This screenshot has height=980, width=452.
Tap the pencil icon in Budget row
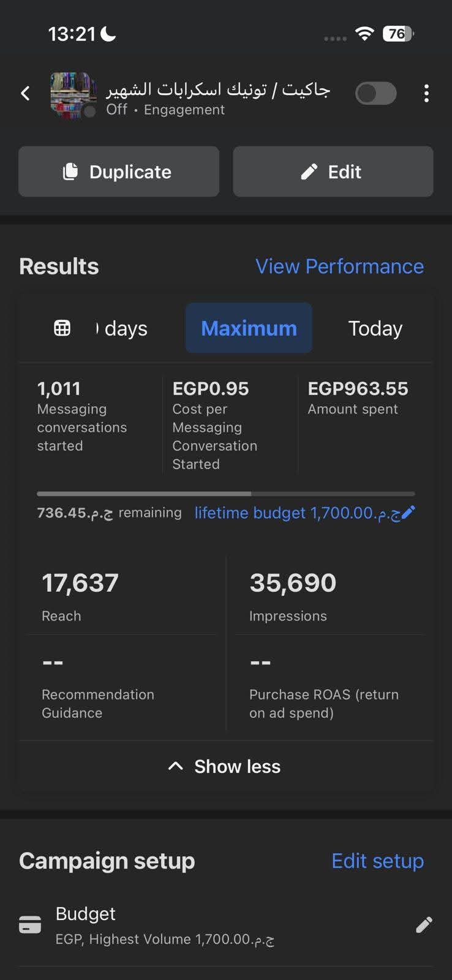pyautogui.click(x=424, y=925)
